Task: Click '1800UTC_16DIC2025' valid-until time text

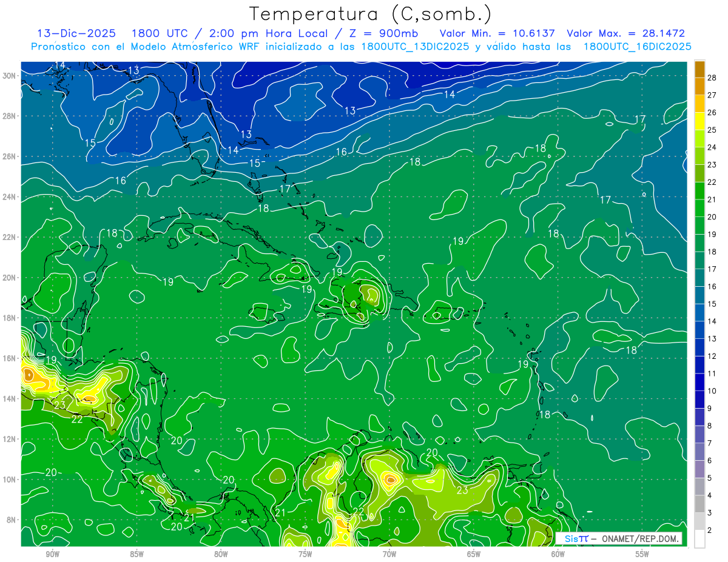Action: coord(637,46)
